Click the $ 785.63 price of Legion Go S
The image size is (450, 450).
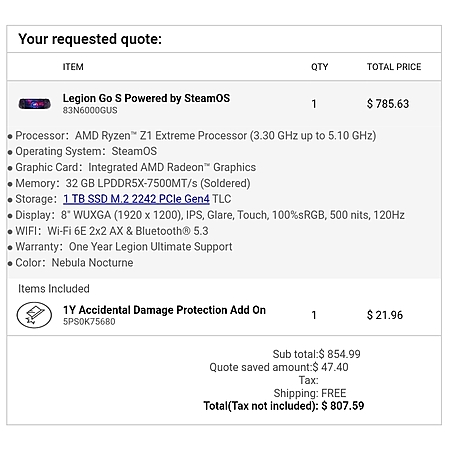(388, 104)
